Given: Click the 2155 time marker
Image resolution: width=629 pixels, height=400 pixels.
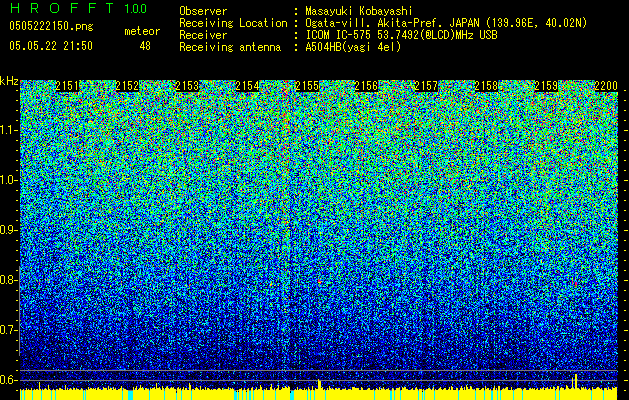Looking at the screenshot, I should pos(307,86).
